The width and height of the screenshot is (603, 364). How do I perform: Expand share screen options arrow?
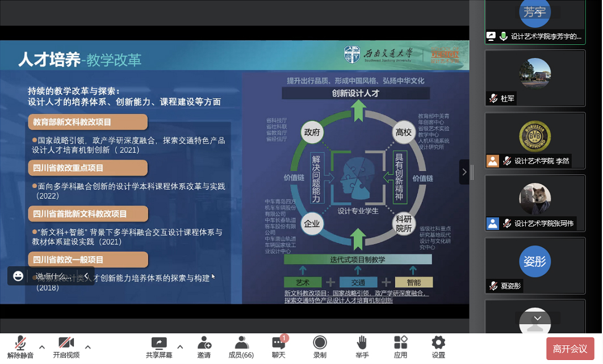click(180, 347)
